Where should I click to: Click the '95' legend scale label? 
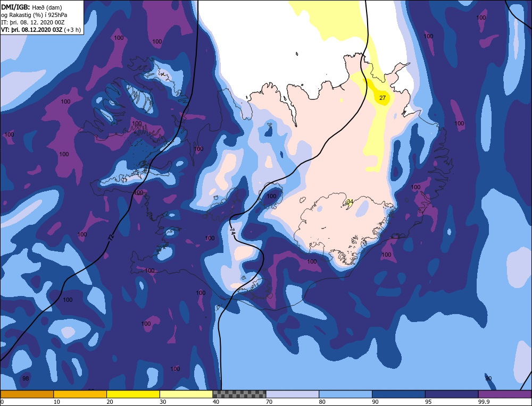pos(428,402)
